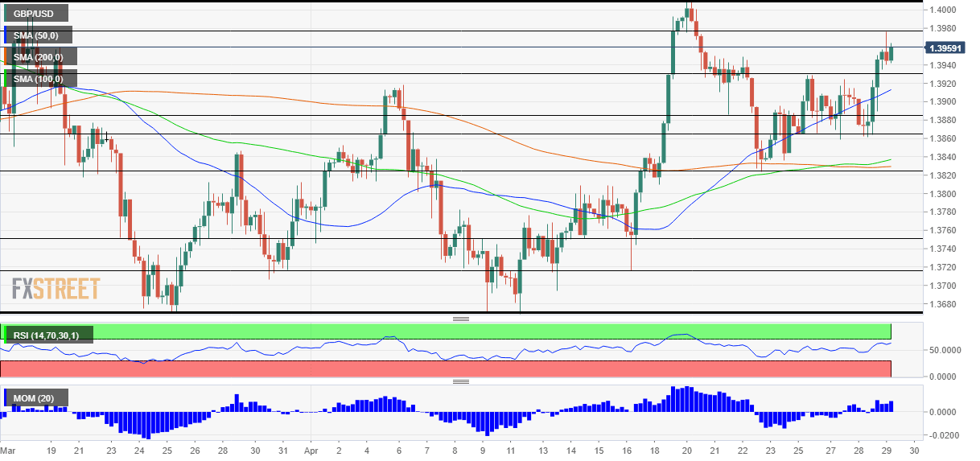Click the RSI (14,70,30,1) indicator label
Screen dimensions: 980x461
(x=49, y=335)
